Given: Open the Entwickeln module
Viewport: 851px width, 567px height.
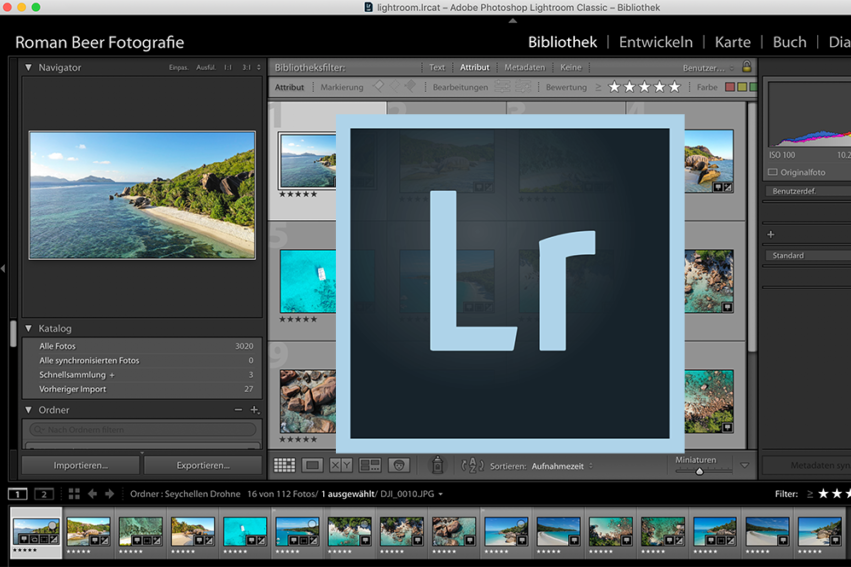Looking at the screenshot, I should pyautogui.click(x=656, y=42).
